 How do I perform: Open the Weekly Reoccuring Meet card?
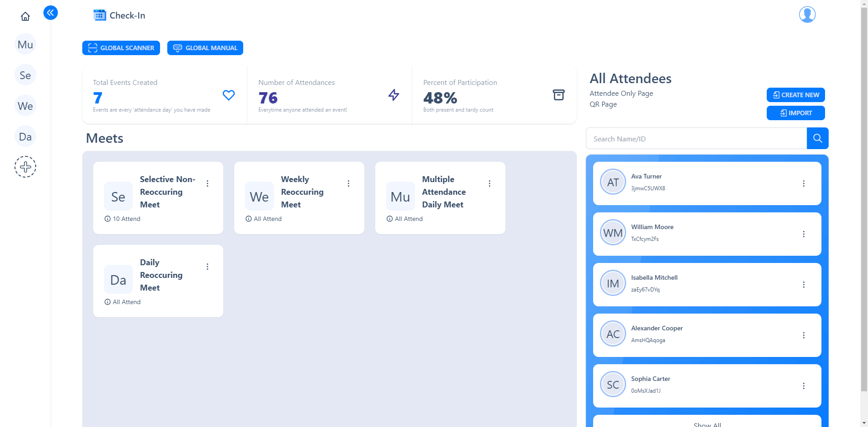coord(299,198)
